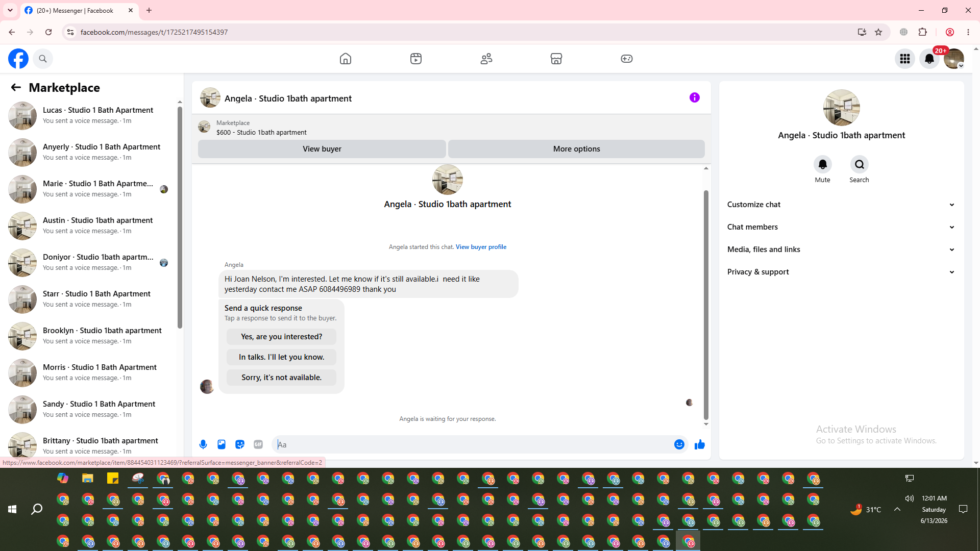Send quick reply 'Sorry, it's not available.'
Screen dimensions: 980x551
(282, 378)
